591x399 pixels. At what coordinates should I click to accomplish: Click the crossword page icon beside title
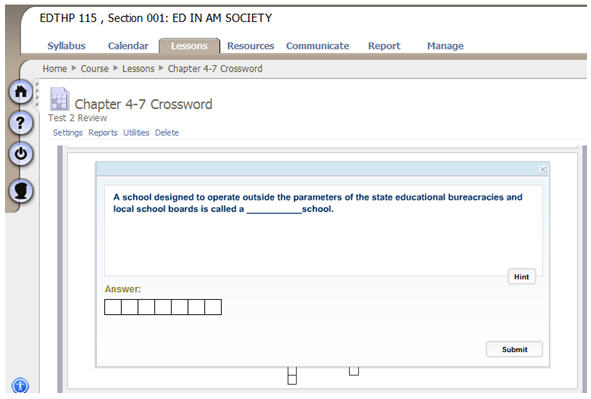pyautogui.click(x=60, y=99)
